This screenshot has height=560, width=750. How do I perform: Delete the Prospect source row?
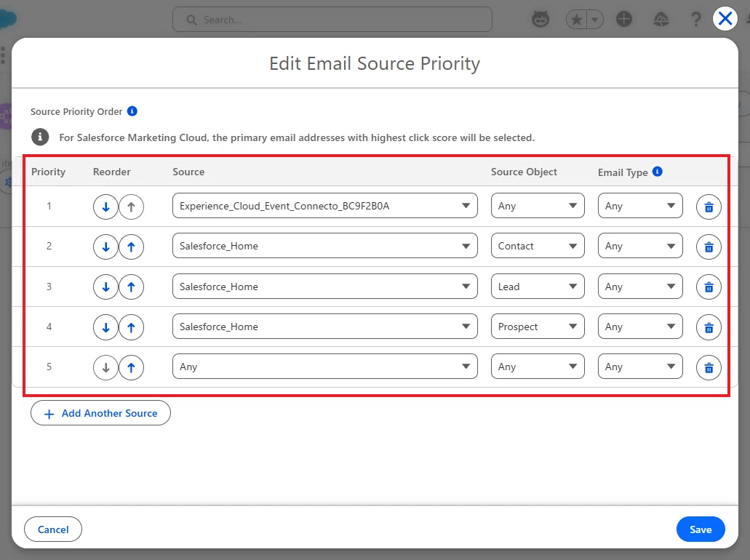coord(709,327)
